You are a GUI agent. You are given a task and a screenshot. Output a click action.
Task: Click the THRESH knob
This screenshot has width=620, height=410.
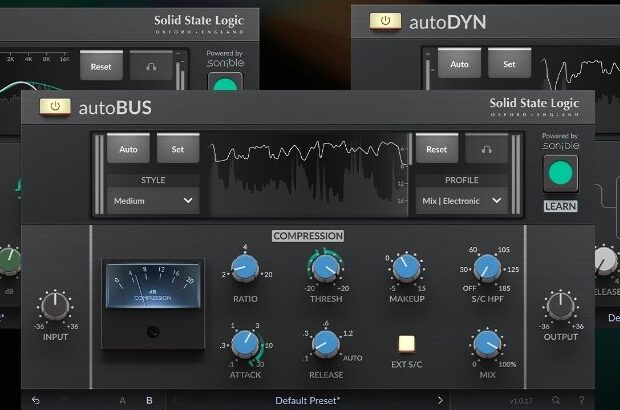tap(326, 268)
